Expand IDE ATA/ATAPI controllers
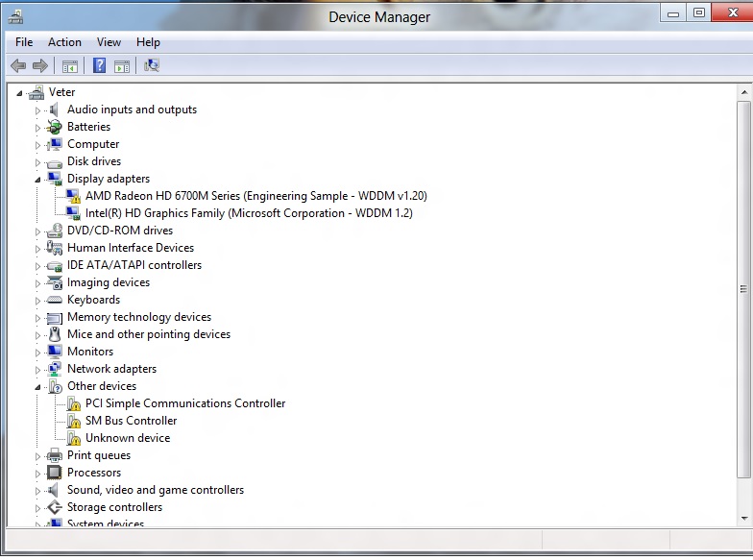 pyautogui.click(x=37, y=266)
